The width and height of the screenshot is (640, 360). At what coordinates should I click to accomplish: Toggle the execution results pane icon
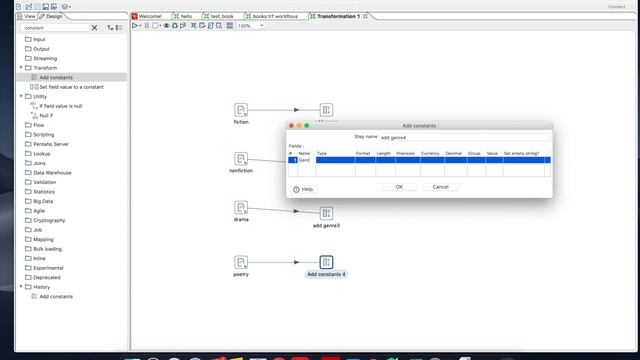click(230, 26)
